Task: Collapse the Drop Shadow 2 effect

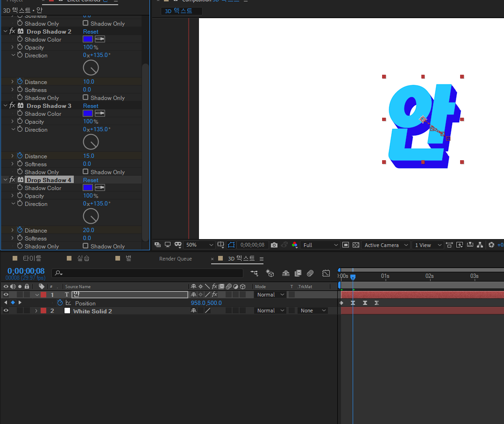Action: [6, 31]
